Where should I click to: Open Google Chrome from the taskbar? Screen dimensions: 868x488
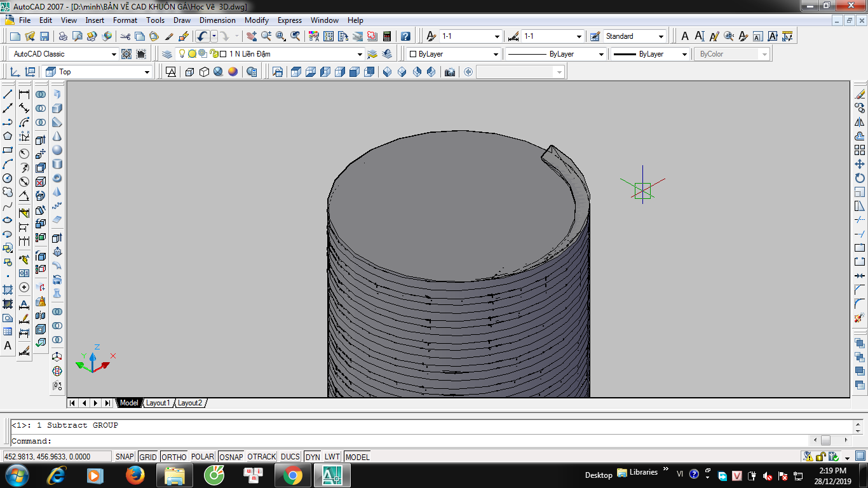point(292,475)
